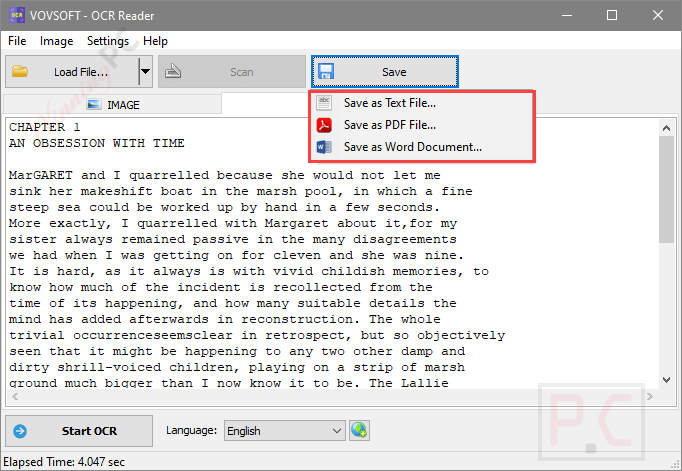Click the line starting 'mind has added afterwards'
The height and width of the screenshot is (471, 682).
click(225, 319)
